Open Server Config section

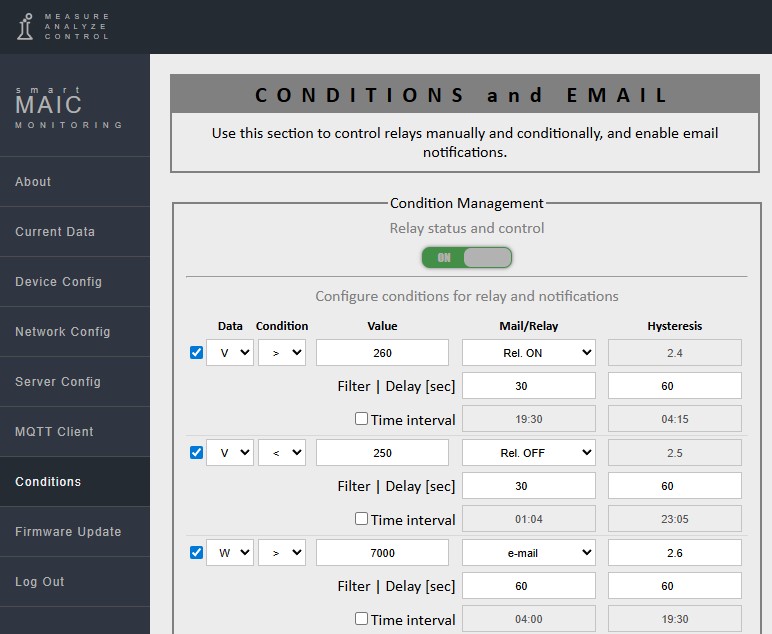tap(75, 381)
